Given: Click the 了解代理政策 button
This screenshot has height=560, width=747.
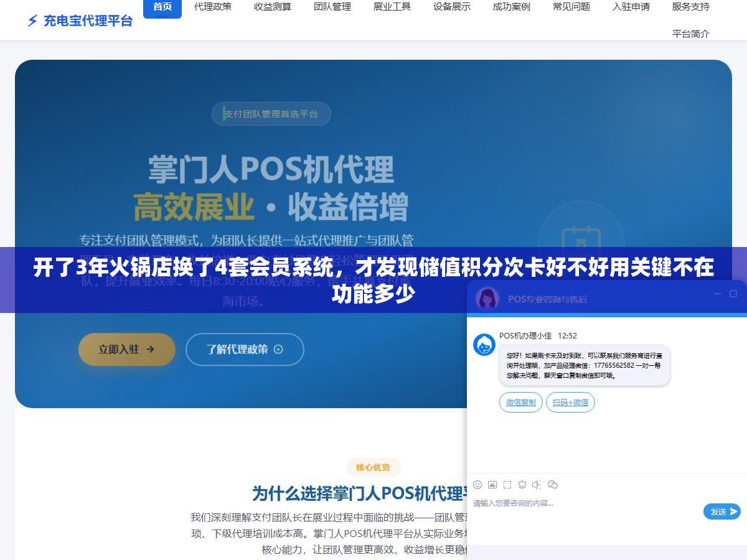Looking at the screenshot, I should pos(245,349).
